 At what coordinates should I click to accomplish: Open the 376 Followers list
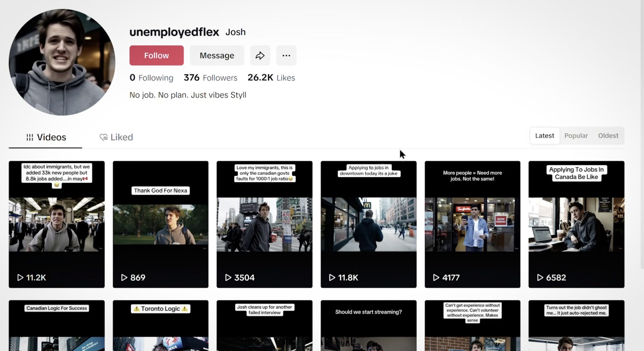tap(210, 78)
